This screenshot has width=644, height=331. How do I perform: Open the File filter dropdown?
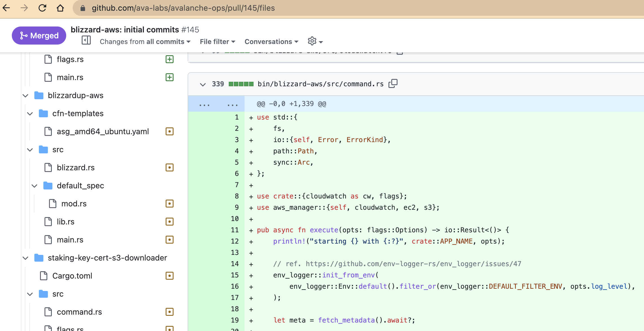[x=217, y=42]
